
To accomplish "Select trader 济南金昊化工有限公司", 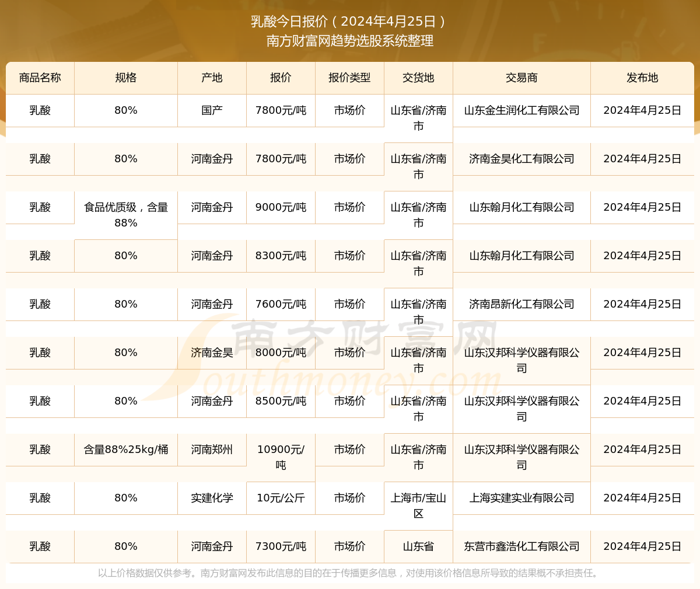I will [521, 159].
